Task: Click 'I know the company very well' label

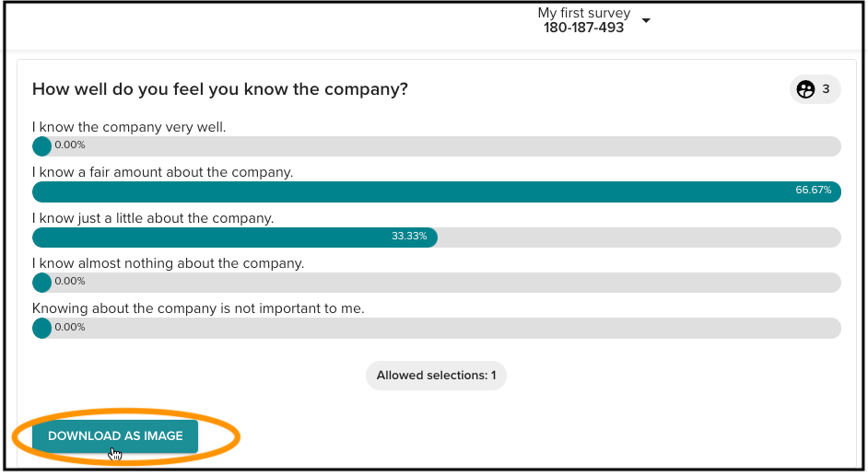Action: pos(129,127)
